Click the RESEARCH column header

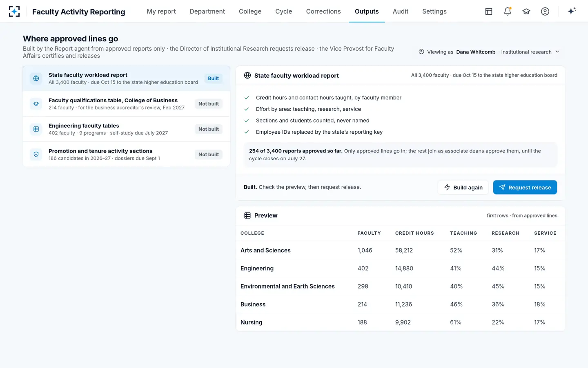[506, 233]
